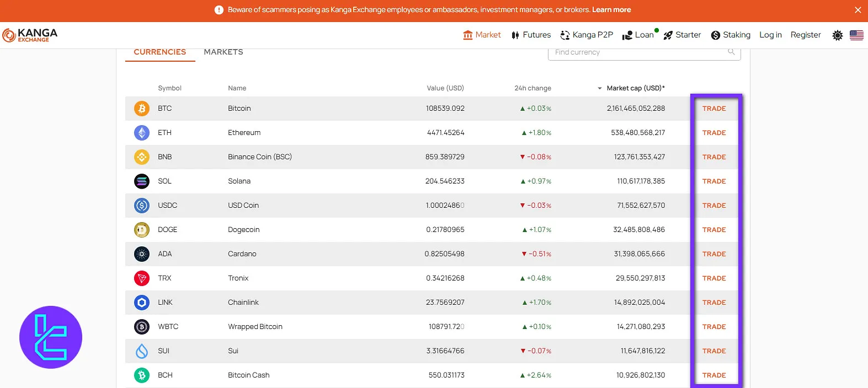
Task: Click the Wrapped Bitcoin WBTC icon
Action: (142, 327)
